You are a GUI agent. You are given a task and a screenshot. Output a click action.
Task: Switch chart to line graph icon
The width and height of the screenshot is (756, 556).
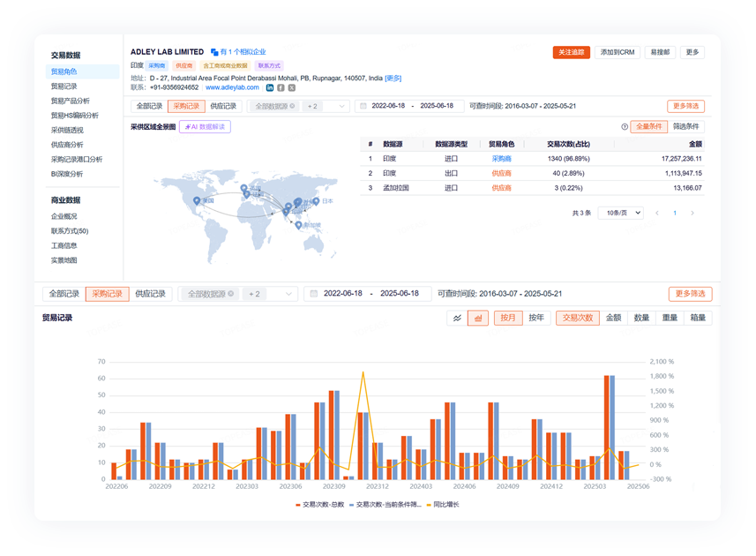pyautogui.click(x=457, y=318)
